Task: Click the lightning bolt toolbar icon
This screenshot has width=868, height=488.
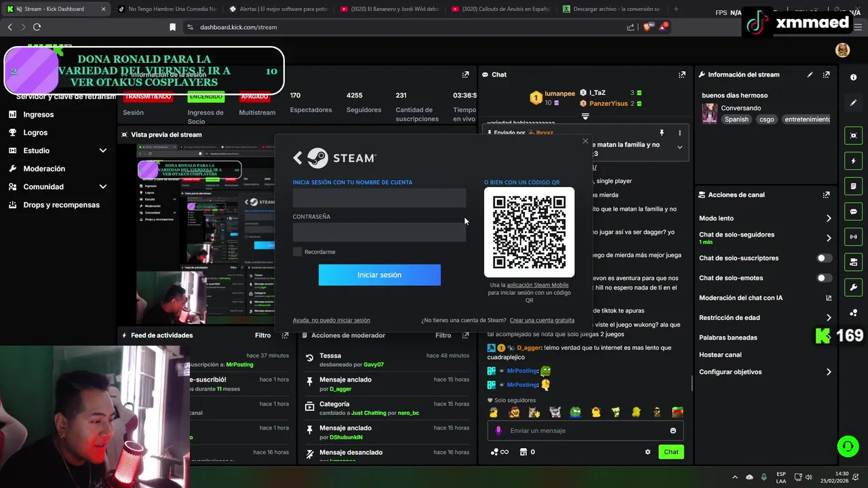Action: pos(853,161)
